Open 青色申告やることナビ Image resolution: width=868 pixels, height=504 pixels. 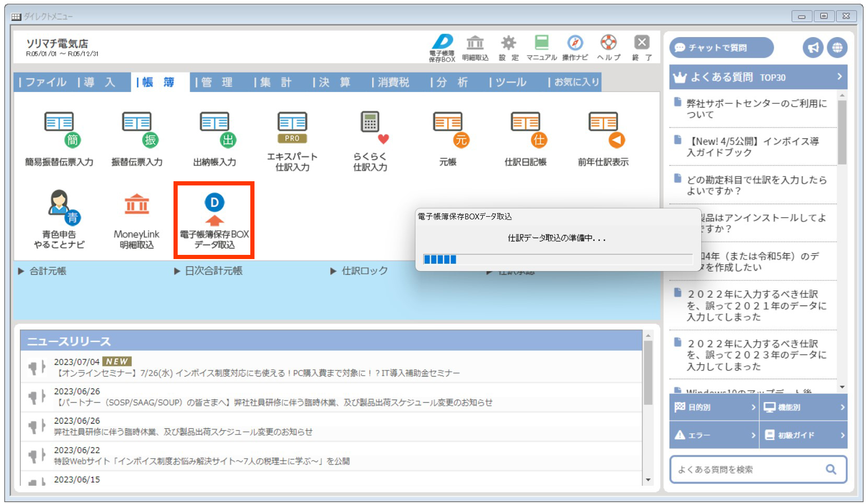[x=59, y=219]
